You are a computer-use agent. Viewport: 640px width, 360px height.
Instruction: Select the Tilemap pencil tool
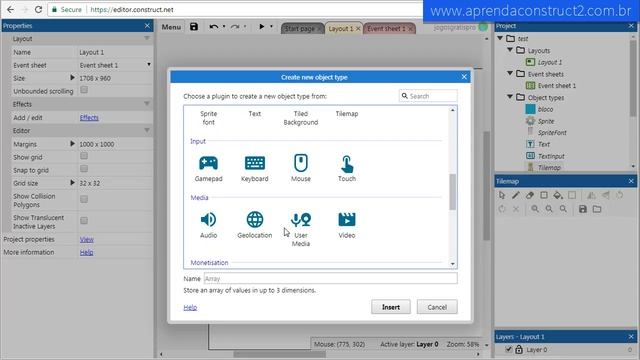click(516, 196)
